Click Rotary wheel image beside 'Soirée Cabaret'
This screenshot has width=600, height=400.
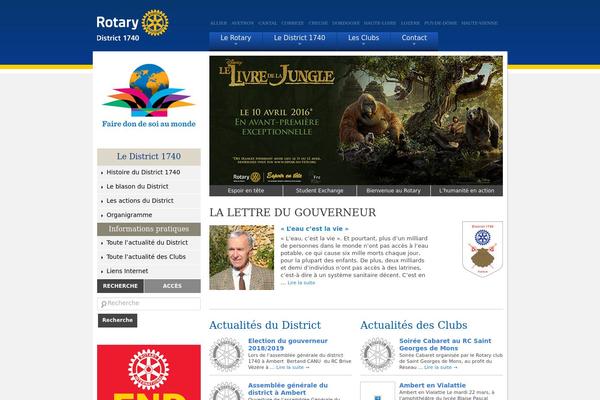tap(377, 354)
